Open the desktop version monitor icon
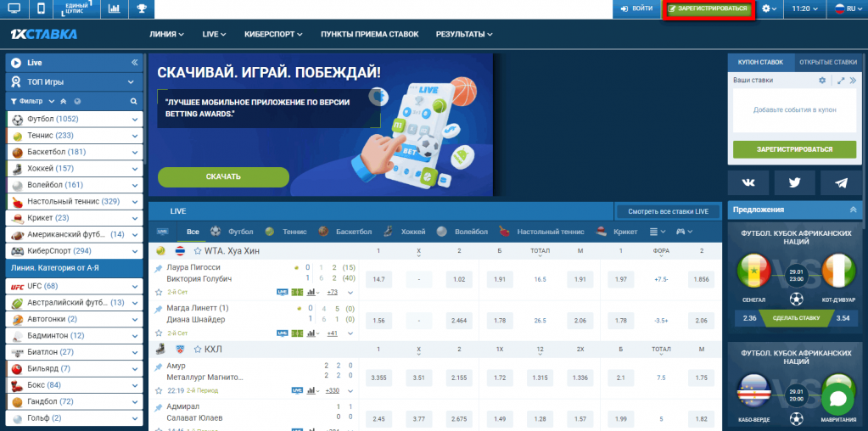 pyautogui.click(x=14, y=8)
